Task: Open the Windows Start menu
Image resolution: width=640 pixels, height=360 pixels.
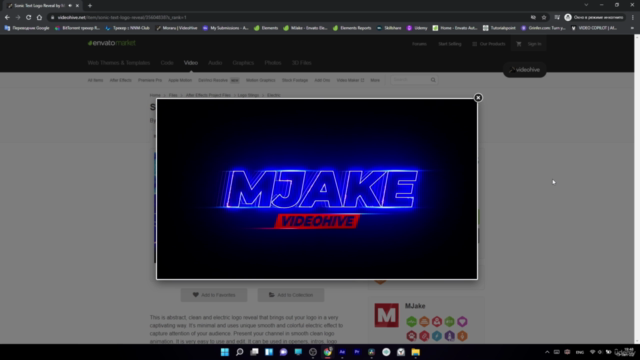Action: (225, 352)
